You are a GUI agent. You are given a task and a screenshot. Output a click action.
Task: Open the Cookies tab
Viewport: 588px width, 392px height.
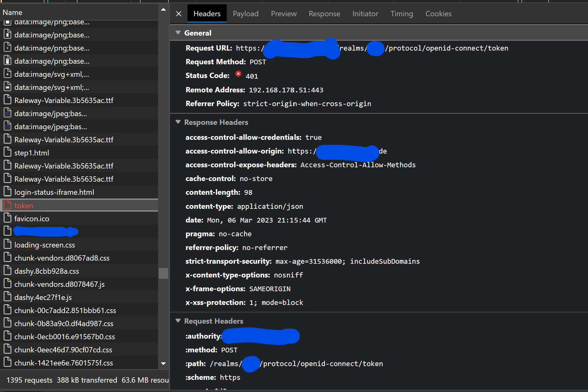(x=438, y=13)
